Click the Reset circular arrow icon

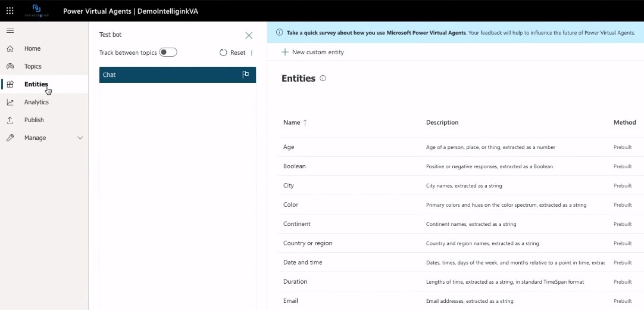223,52
